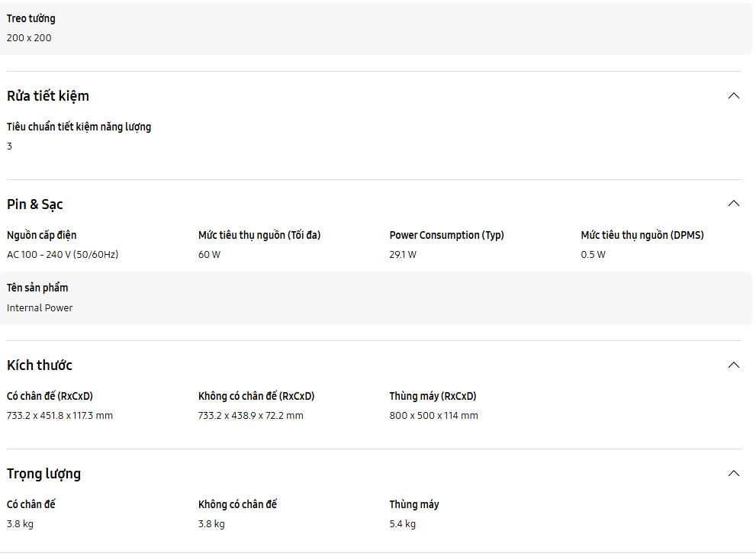The image size is (756, 560).
Task: Click the Tiêu chuẩn tiết kiệm năng lượng label
Action: [79, 127]
